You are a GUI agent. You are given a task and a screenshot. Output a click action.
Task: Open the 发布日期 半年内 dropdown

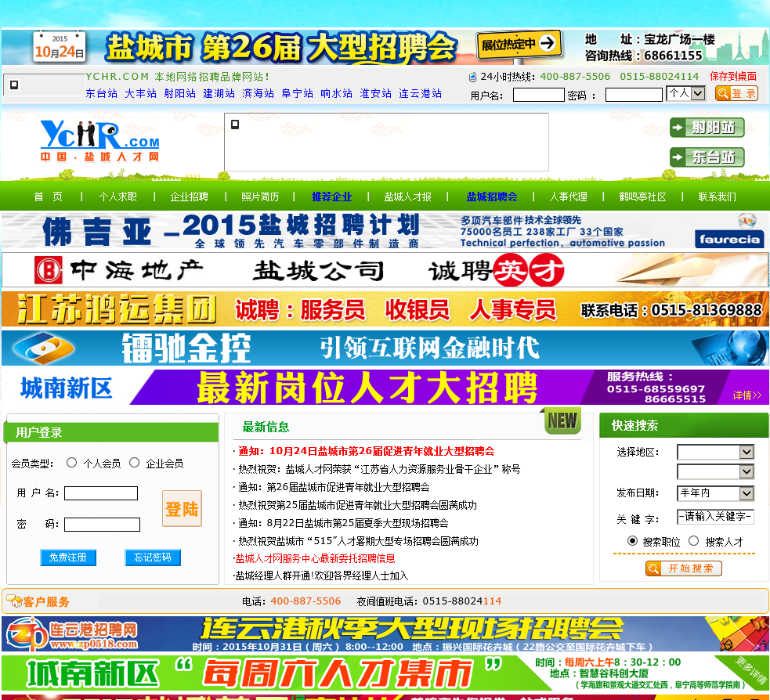click(715, 493)
